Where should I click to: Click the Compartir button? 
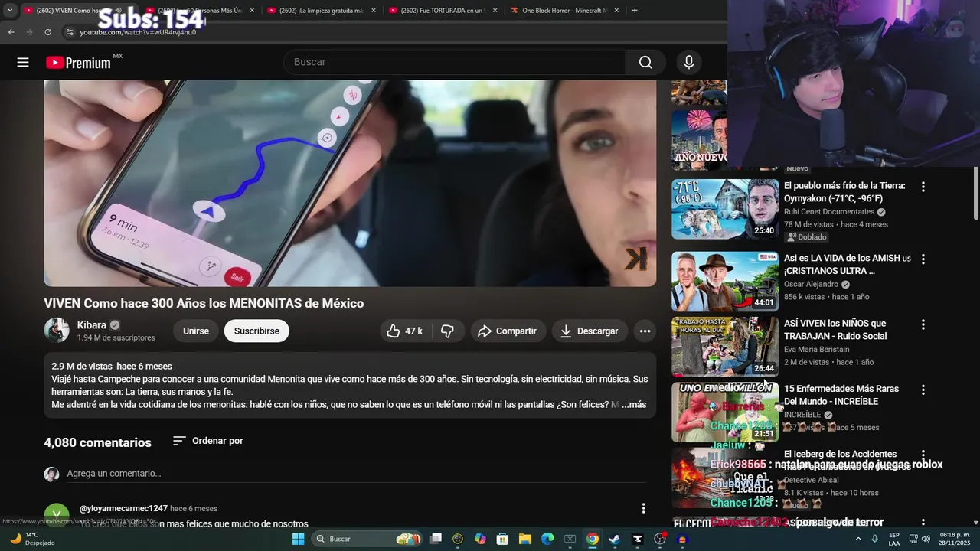pos(508,331)
